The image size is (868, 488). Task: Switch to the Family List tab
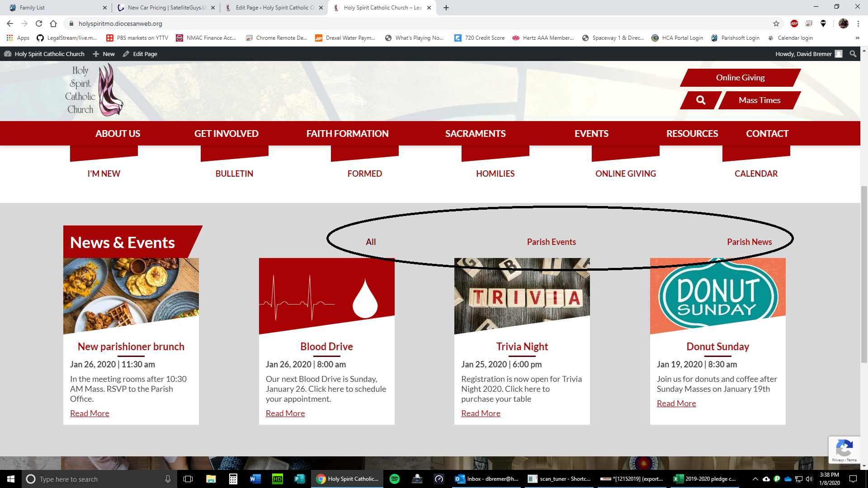click(33, 8)
